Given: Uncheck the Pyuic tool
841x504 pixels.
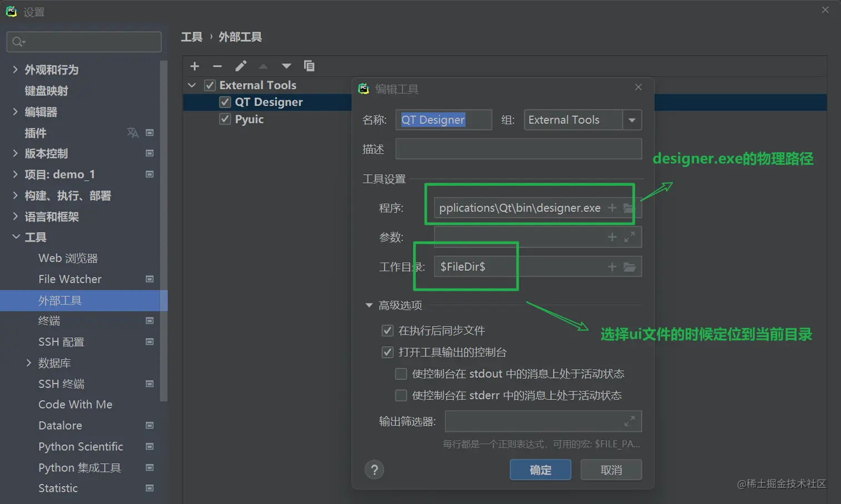Looking at the screenshot, I should [225, 119].
